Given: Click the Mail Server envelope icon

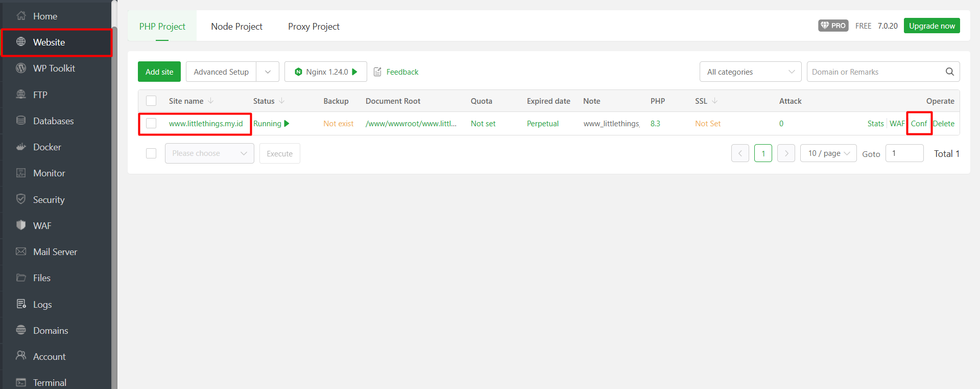Looking at the screenshot, I should (21, 251).
